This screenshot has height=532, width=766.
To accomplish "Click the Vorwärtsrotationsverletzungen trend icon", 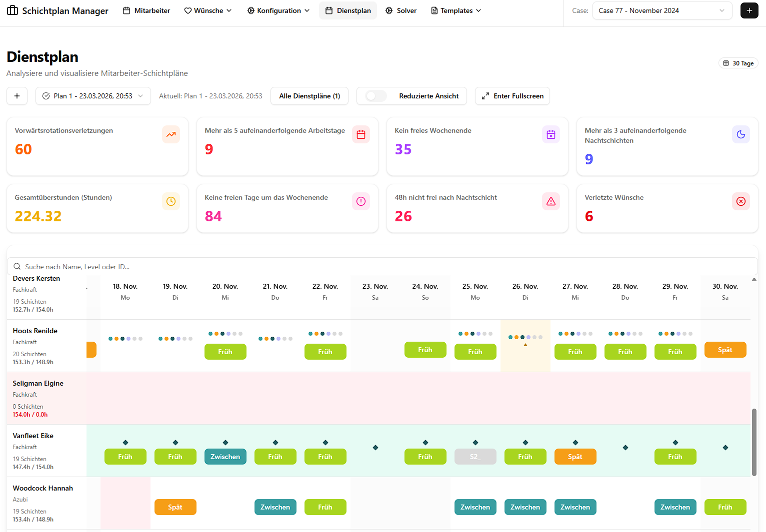I will (171, 134).
